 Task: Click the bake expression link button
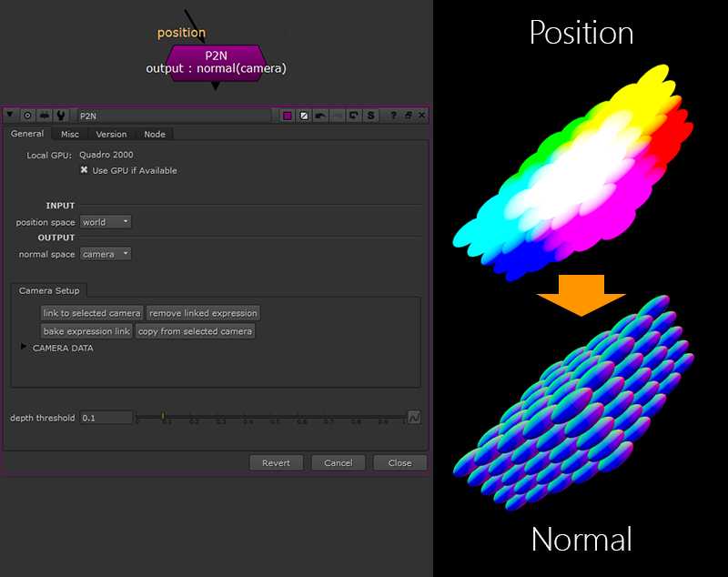coord(86,331)
